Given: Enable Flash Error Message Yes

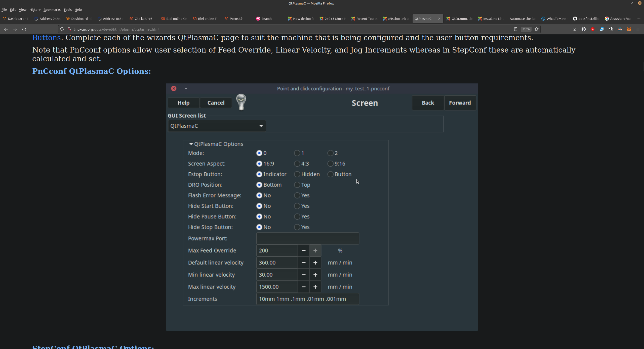Looking at the screenshot, I should (x=297, y=195).
